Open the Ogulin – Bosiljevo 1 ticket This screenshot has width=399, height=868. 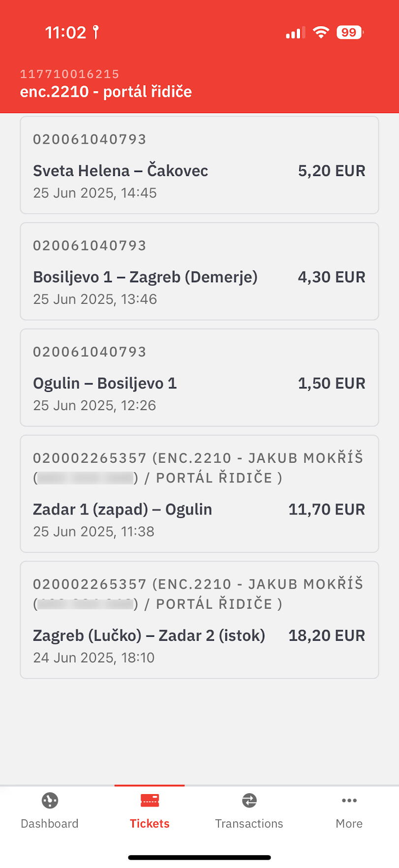coord(199,378)
